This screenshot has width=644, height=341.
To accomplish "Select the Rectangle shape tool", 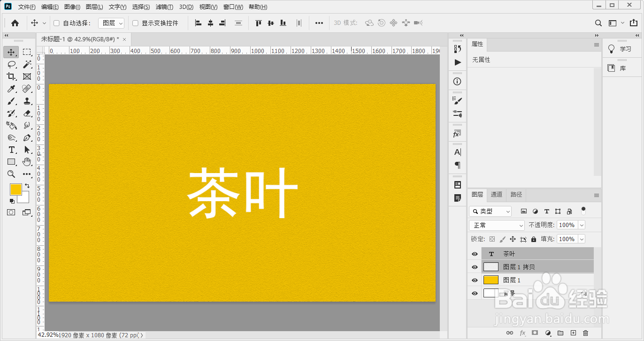I will pyautogui.click(x=11, y=162).
